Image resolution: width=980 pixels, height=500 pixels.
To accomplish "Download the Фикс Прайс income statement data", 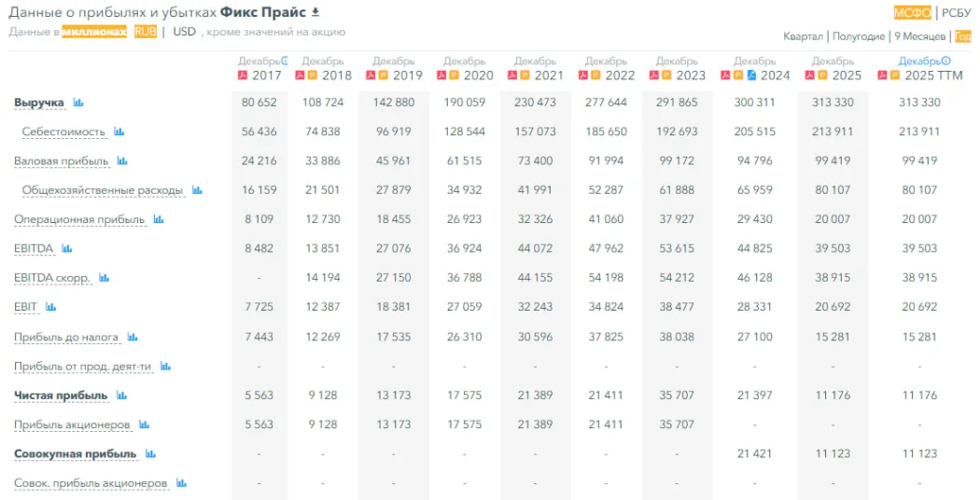I will [x=315, y=12].
